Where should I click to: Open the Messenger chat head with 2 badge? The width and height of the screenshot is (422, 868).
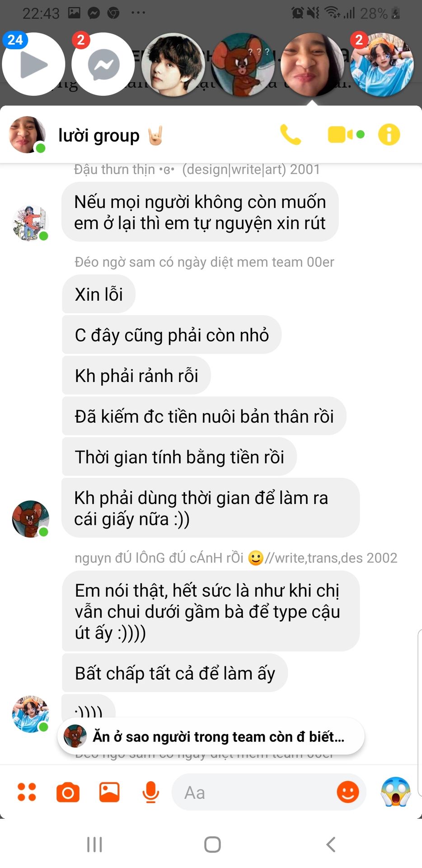pos(103,64)
